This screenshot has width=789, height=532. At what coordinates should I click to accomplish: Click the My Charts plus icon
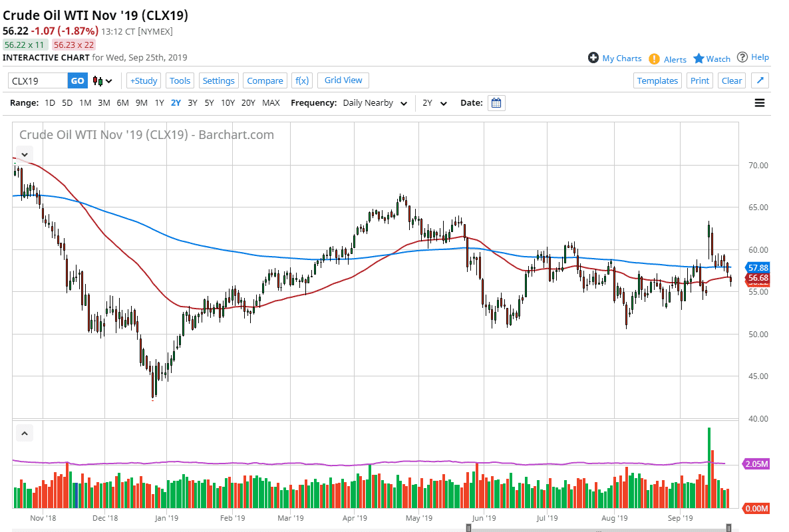(592, 58)
